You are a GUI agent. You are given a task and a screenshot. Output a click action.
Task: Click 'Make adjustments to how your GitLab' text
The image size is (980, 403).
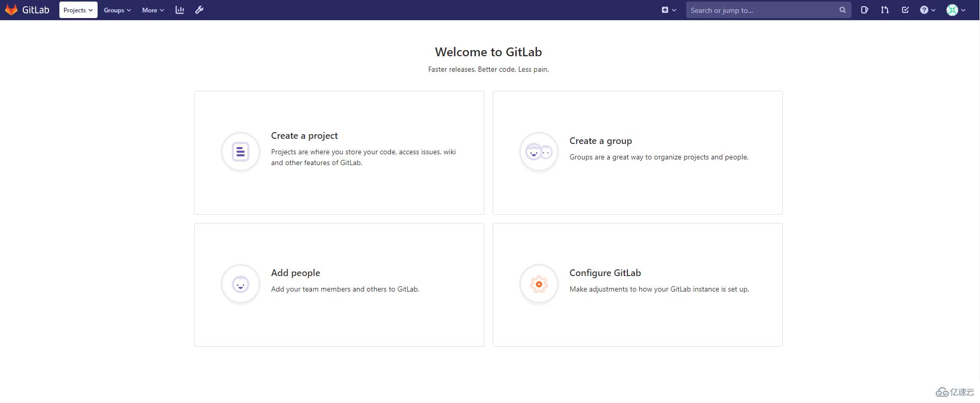point(659,289)
